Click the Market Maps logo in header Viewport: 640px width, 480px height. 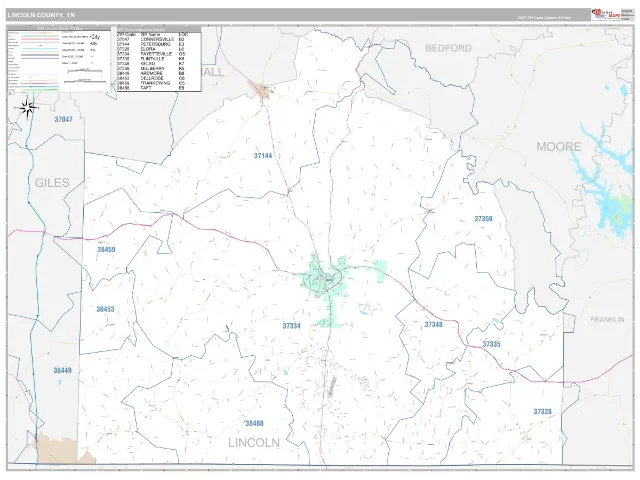(606, 15)
